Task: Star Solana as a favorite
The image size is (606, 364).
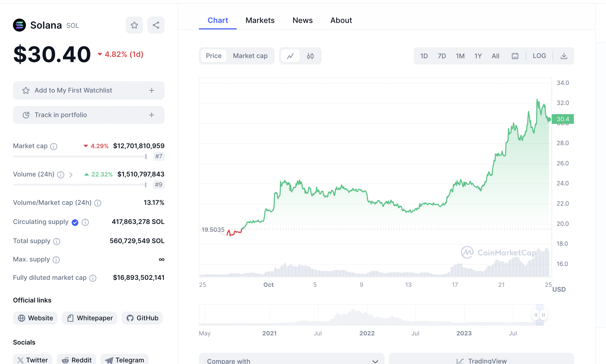Action: coord(134,25)
